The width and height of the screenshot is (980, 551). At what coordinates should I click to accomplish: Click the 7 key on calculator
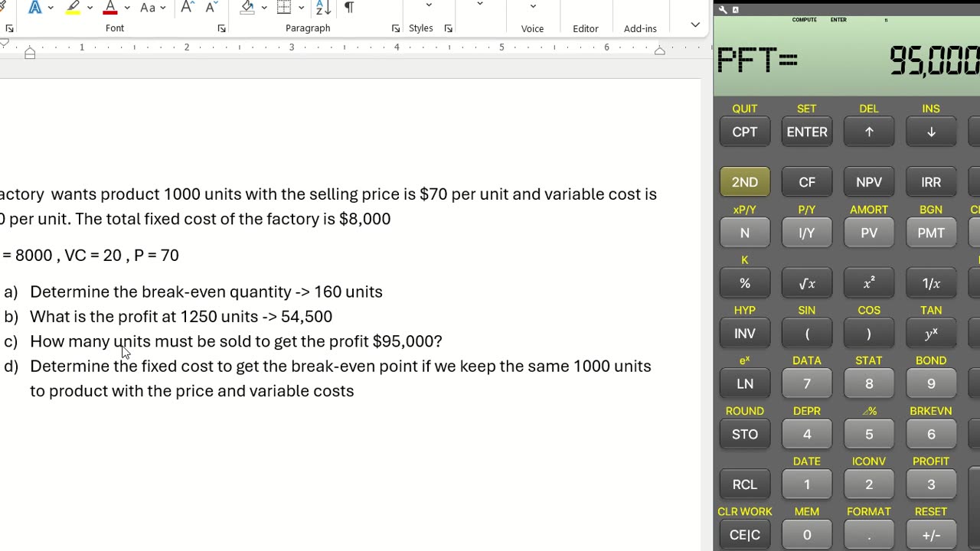[807, 383]
